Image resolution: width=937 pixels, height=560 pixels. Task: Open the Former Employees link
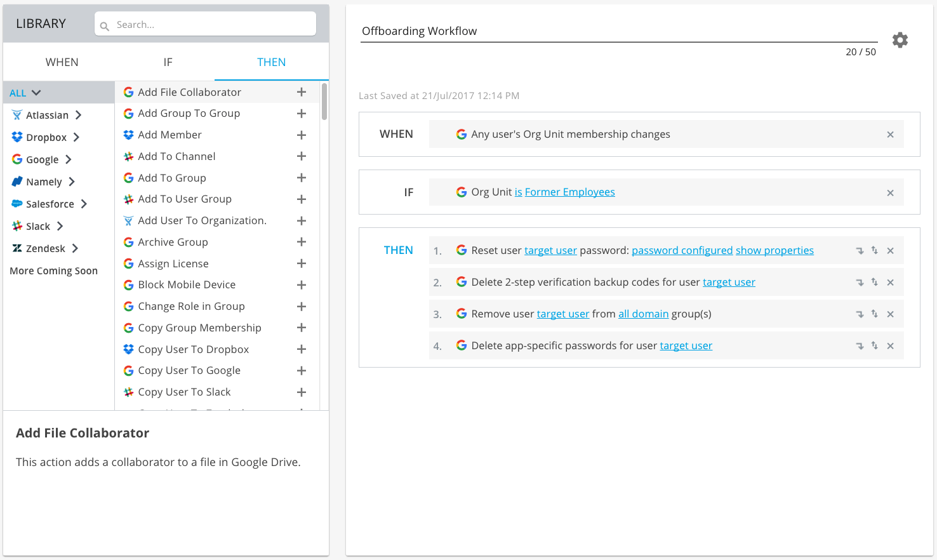[569, 192]
